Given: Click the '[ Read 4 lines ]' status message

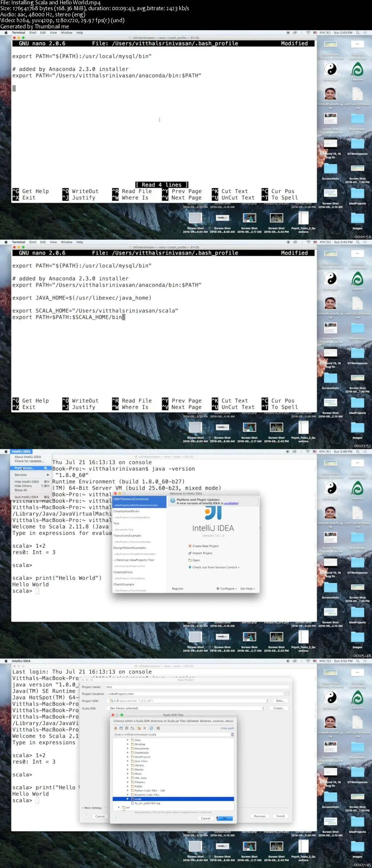Looking at the screenshot, I should pyautogui.click(x=162, y=185).
